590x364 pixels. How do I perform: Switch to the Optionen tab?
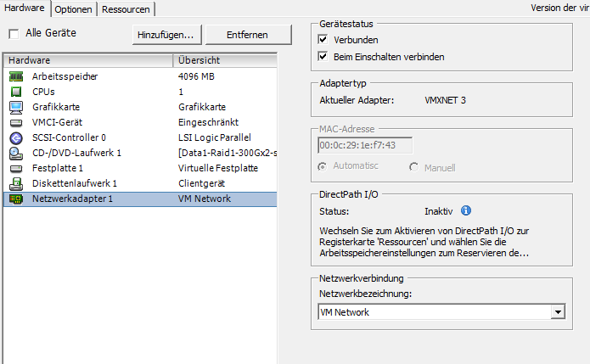point(74,9)
